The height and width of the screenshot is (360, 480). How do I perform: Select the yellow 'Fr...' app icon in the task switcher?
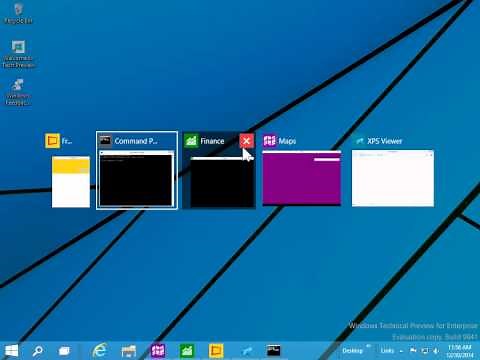pyautogui.click(x=52, y=141)
